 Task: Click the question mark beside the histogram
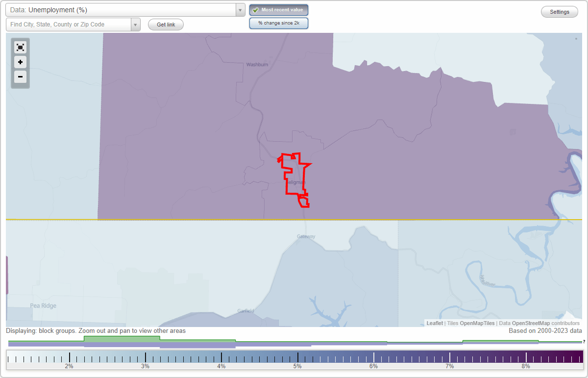(x=584, y=341)
